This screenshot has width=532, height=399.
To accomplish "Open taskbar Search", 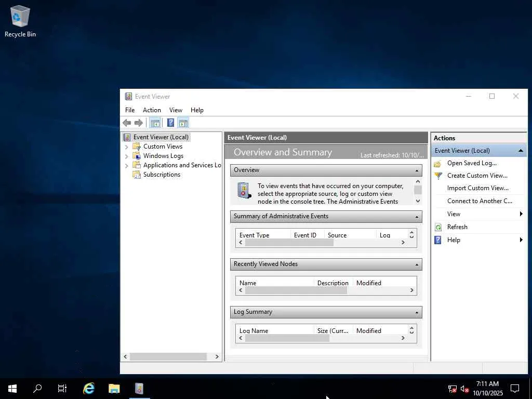I will click(37, 388).
